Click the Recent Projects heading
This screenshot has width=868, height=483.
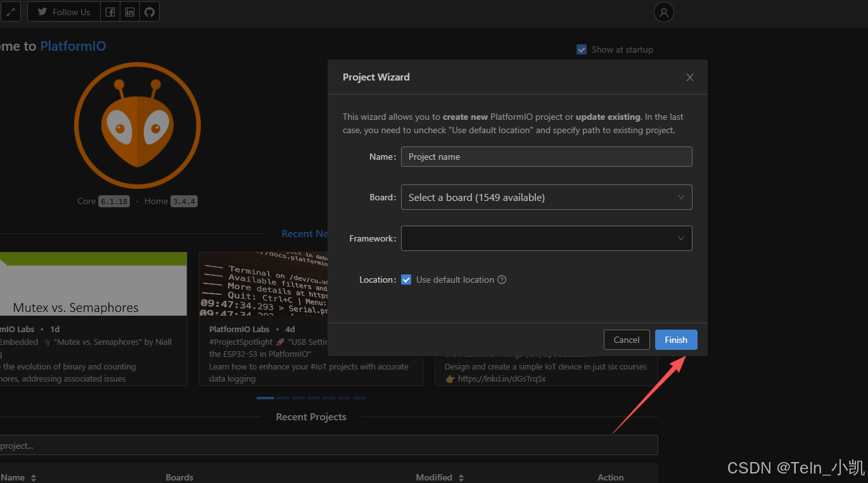pyautogui.click(x=311, y=417)
